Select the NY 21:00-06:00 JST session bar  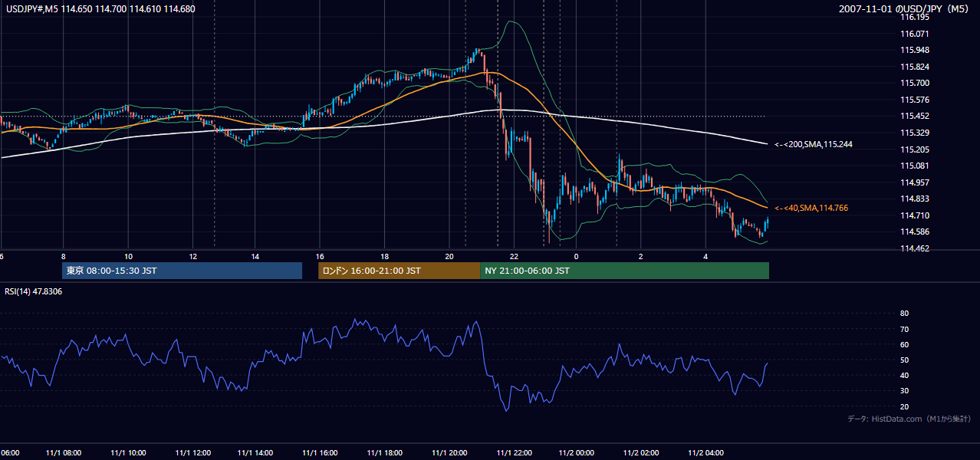[x=625, y=271]
